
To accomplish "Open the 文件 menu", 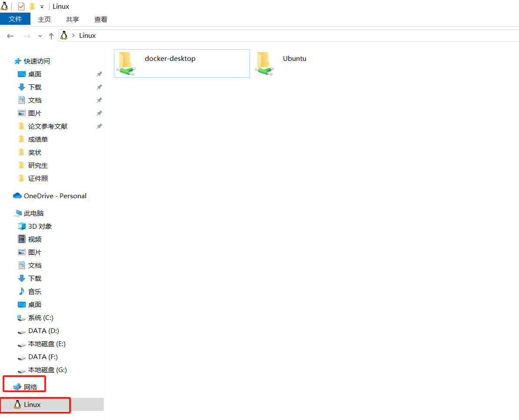I will (x=15, y=19).
